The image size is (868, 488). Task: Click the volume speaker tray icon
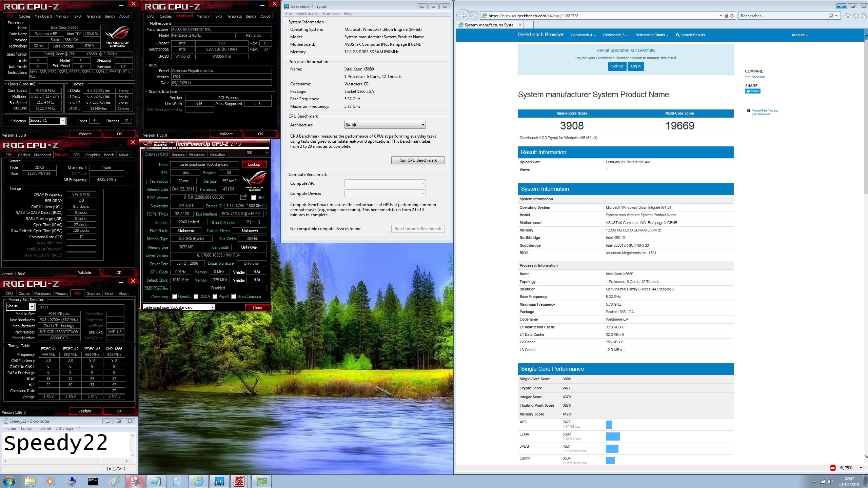click(830, 482)
